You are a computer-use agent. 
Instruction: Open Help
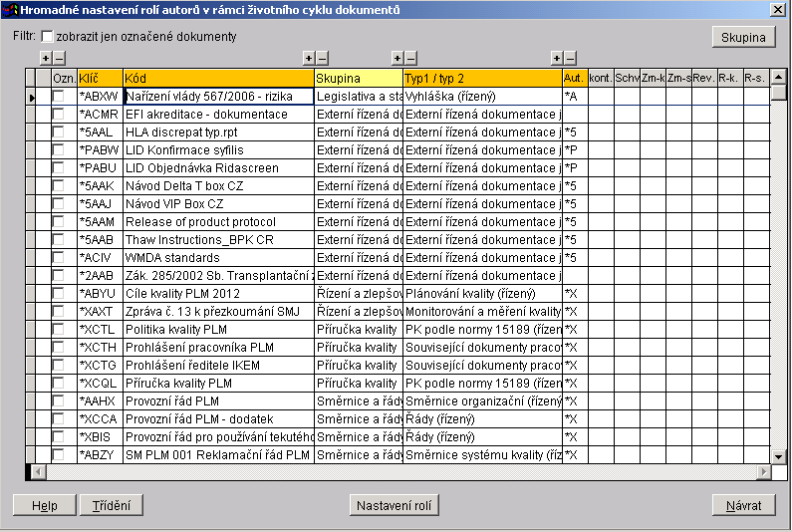(44, 505)
